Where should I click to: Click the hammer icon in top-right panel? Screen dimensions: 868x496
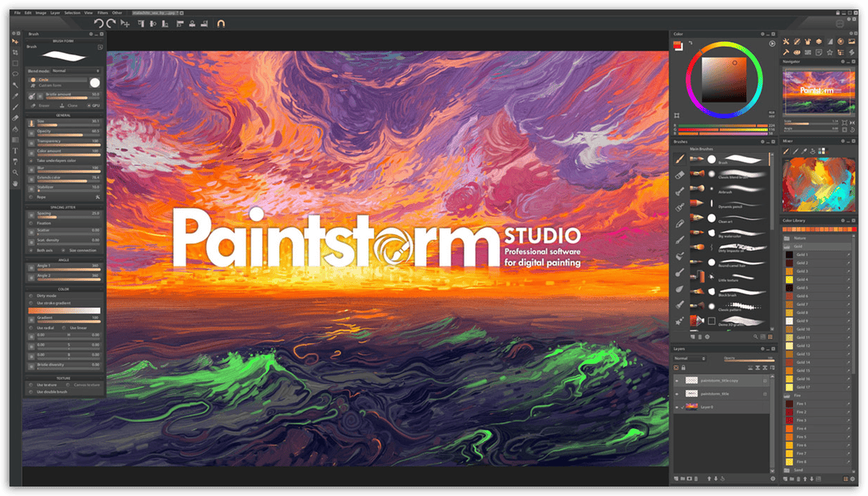pos(786,53)
